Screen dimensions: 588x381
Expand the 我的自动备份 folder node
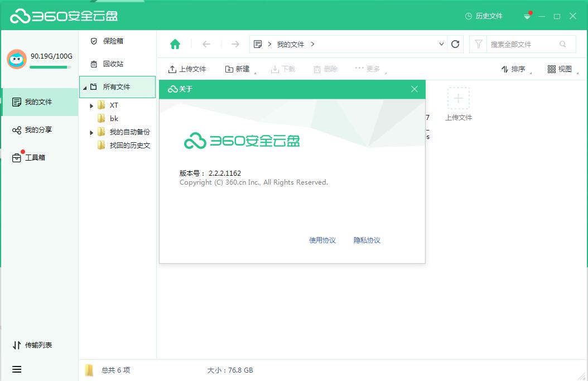coord(91,132)
